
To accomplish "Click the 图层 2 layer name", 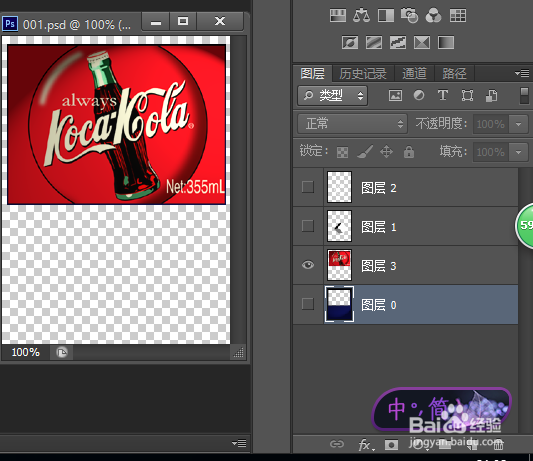I will click(x=379, y=188).
